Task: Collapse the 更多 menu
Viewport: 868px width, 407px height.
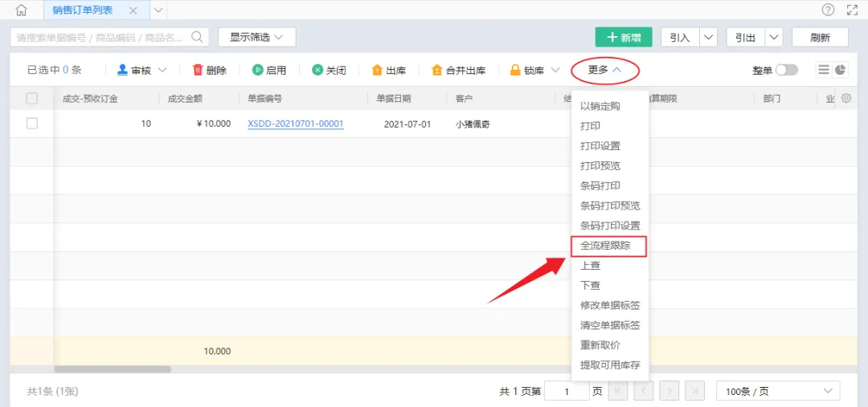Action: click(x=605, y=70)
